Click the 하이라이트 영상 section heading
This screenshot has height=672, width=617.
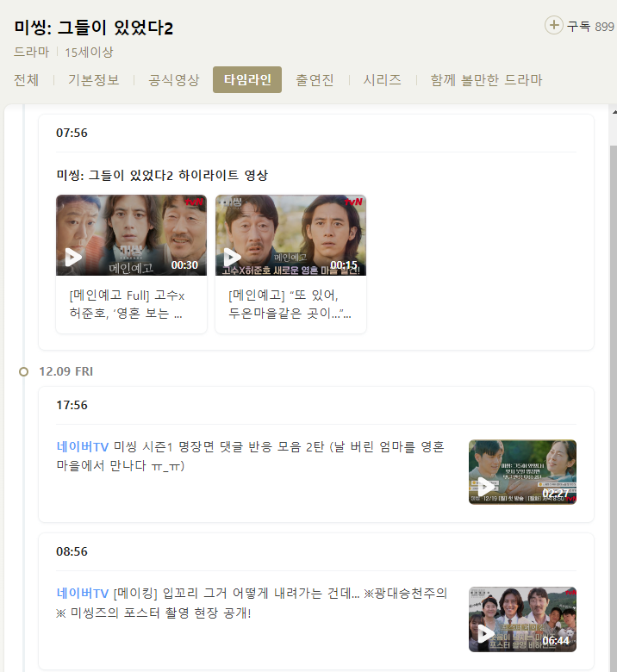tap(162, 175)
